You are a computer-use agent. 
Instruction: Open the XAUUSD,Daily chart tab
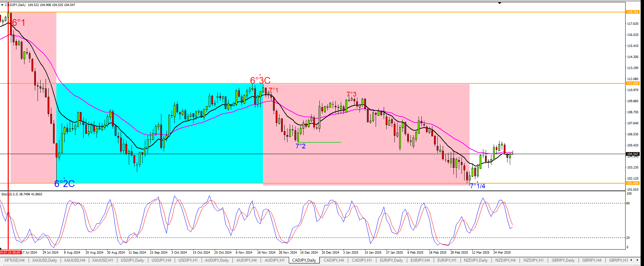pyautogui.click(x=44, y=260)
